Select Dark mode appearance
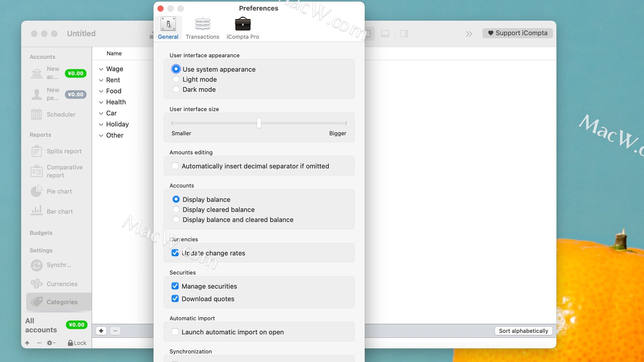The image size is (644, 362). 176,89
